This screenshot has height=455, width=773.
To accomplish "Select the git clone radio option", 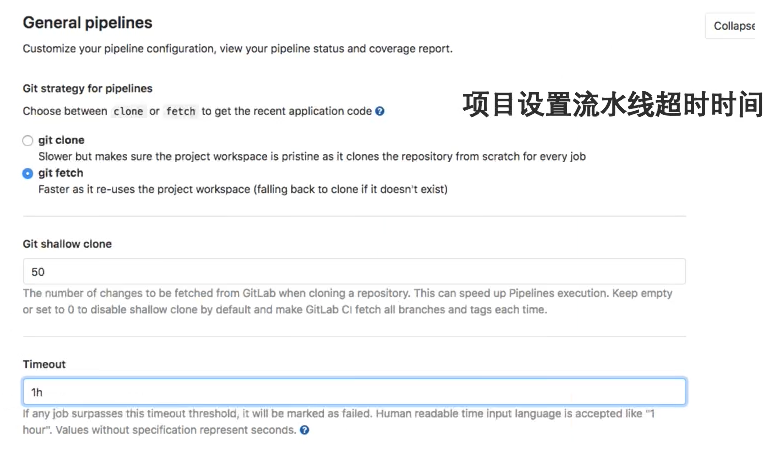I will coord(28,140).
